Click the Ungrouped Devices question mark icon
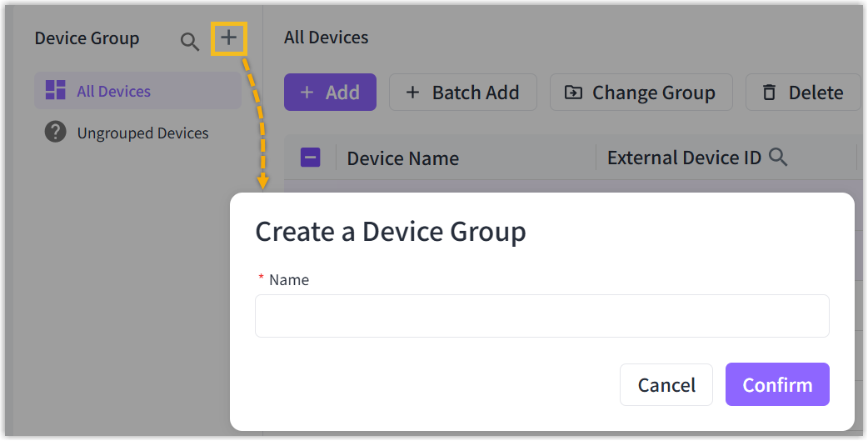868x441 pixels. pyautogui.click(x=56, y=133)
